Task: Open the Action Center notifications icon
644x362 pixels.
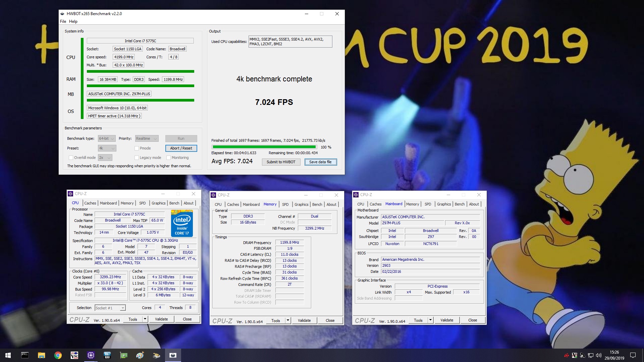Action: [x=633, y=355]
